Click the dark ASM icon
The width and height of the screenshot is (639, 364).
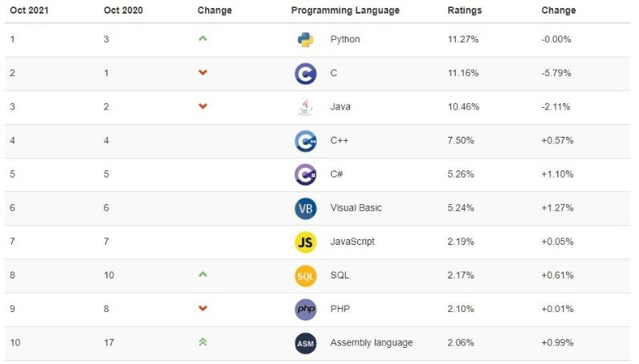coord(305,343)
